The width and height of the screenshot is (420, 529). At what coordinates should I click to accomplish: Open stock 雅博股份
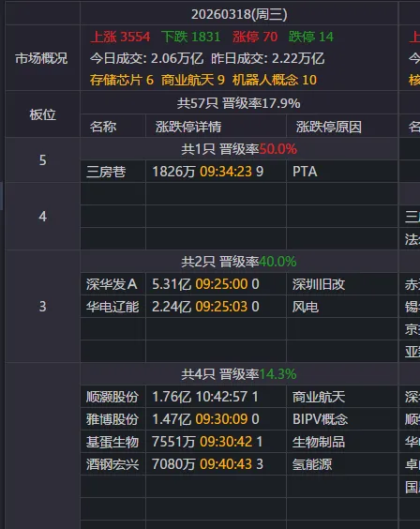112,419
